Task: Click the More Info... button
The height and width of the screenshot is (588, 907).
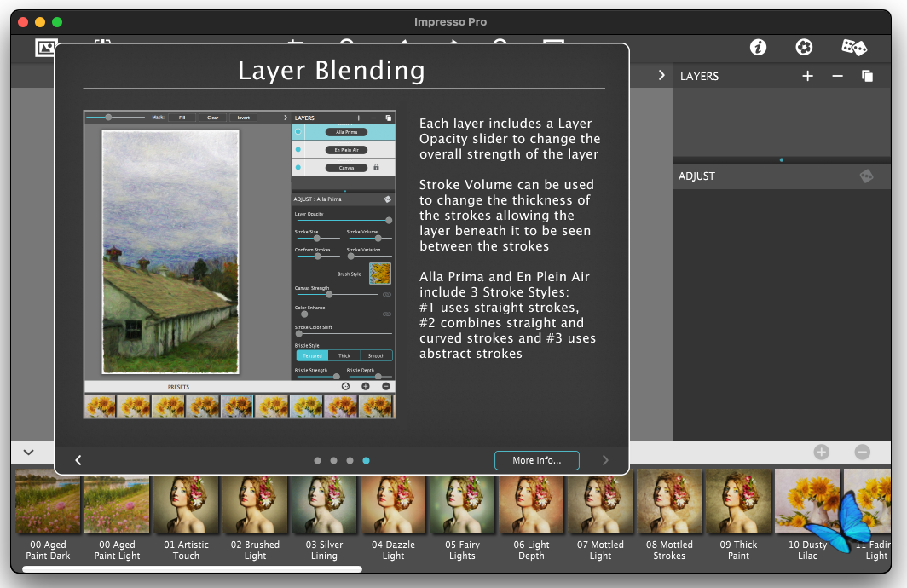Action: click(537, 460)
